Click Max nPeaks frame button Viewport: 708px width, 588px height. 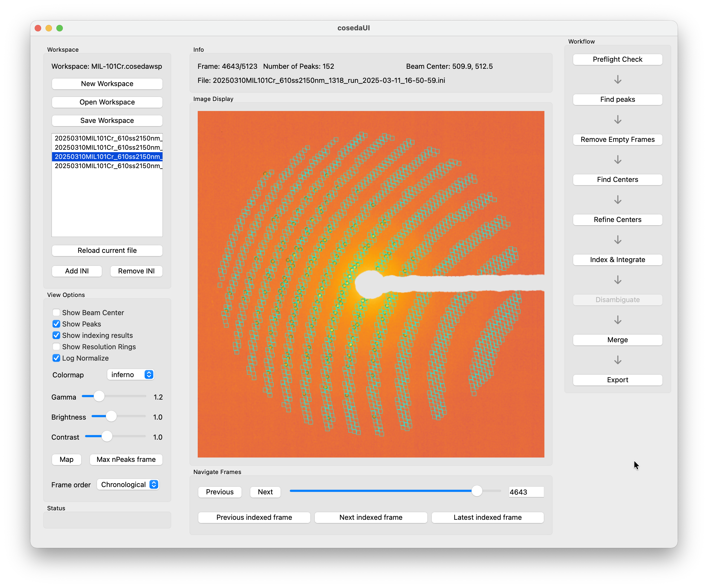pyautogui.click(x=126, y=460)
